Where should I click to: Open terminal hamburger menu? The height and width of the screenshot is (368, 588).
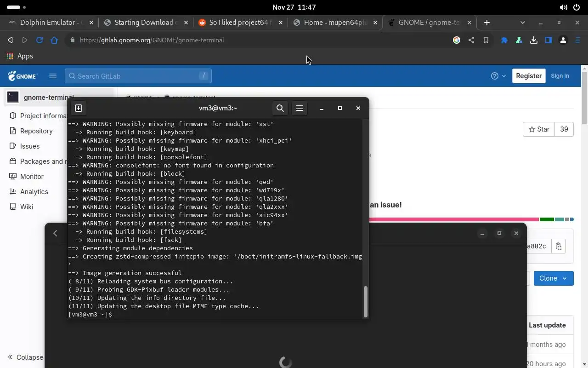pyautogui.click(x=300, y=108)
